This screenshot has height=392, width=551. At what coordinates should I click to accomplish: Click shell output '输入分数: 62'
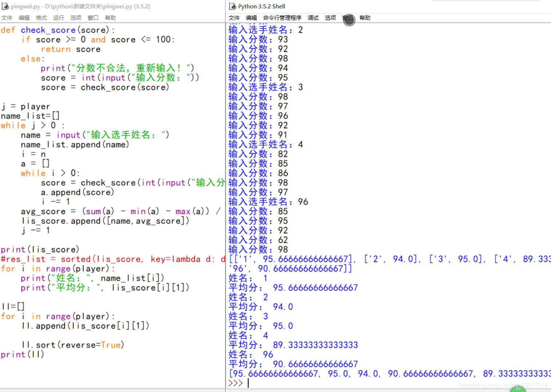coord(258,240)
